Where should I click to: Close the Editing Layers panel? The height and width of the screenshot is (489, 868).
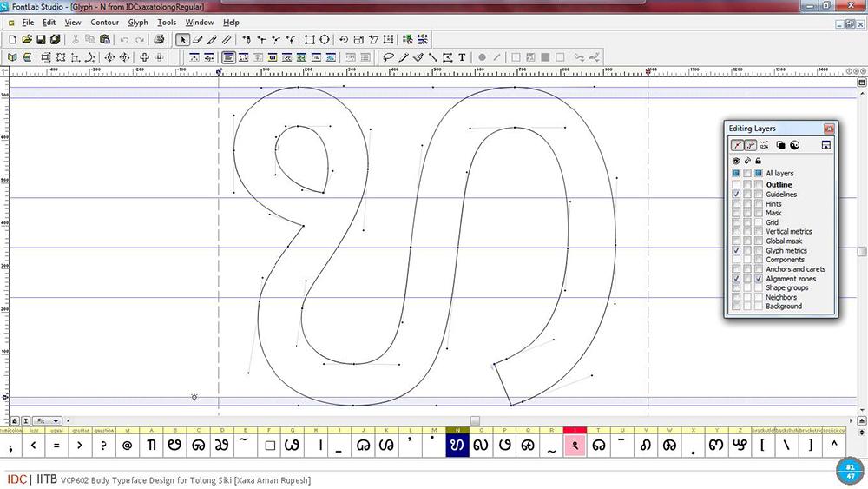(x=829, y=129)
